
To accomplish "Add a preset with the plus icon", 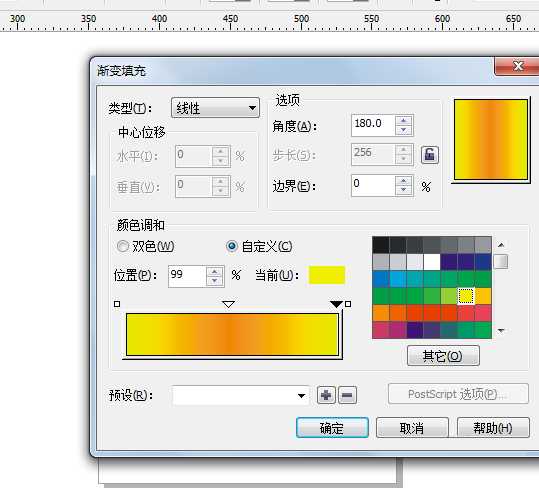I will pos(326,395).
